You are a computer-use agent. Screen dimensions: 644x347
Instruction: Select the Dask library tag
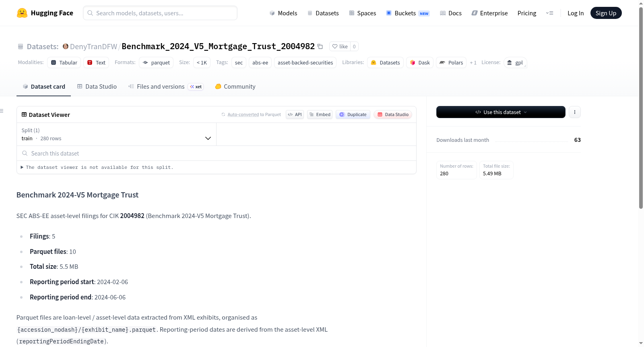(420, 62)
